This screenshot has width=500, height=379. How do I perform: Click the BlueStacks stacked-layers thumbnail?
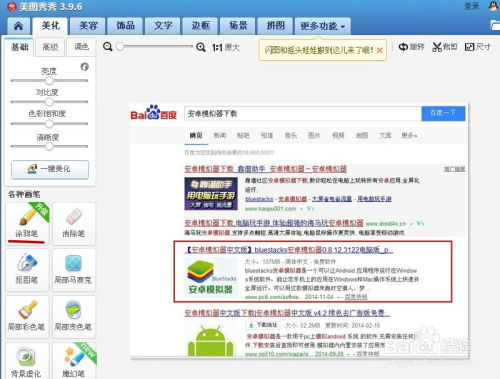click(211, 277)
